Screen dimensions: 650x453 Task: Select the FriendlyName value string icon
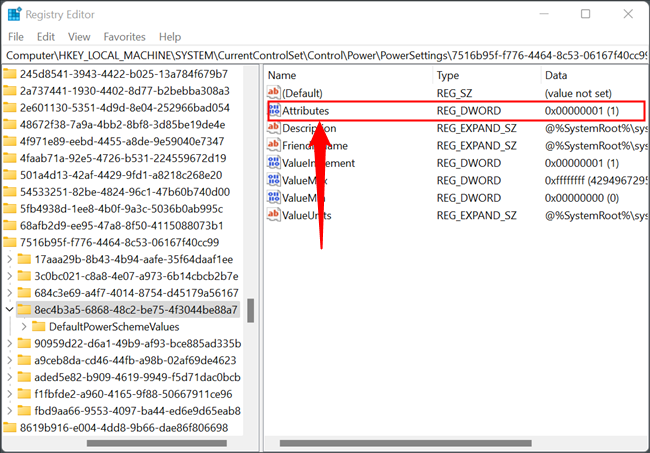273,145
